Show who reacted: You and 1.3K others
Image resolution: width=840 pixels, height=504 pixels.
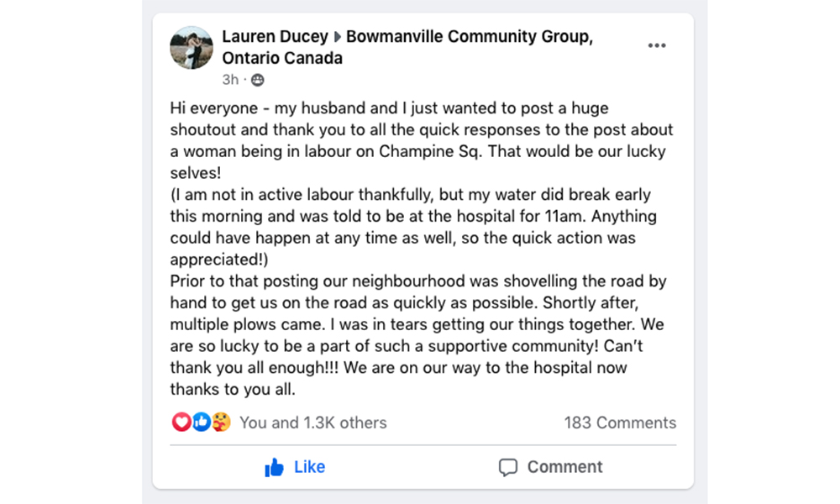[312, 423]
